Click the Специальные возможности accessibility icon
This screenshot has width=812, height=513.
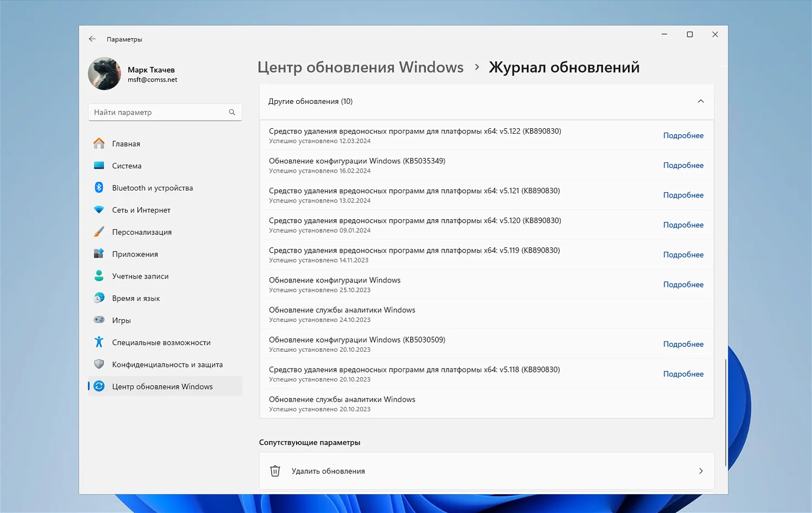click(99, 342)
